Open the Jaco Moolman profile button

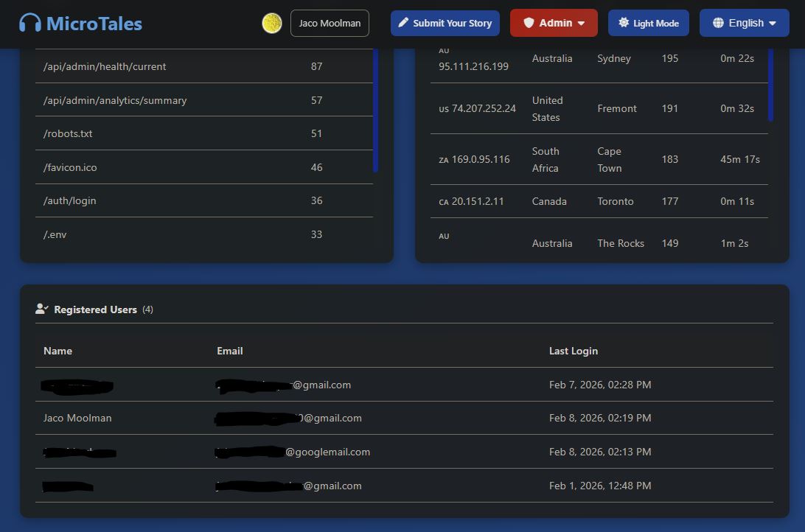point(330,23)
